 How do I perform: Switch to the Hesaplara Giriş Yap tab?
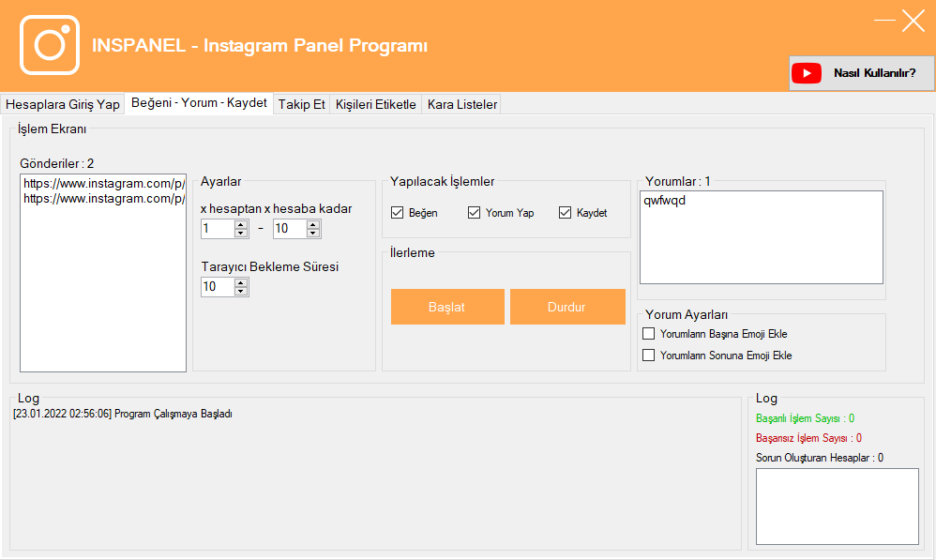[63, 104]
